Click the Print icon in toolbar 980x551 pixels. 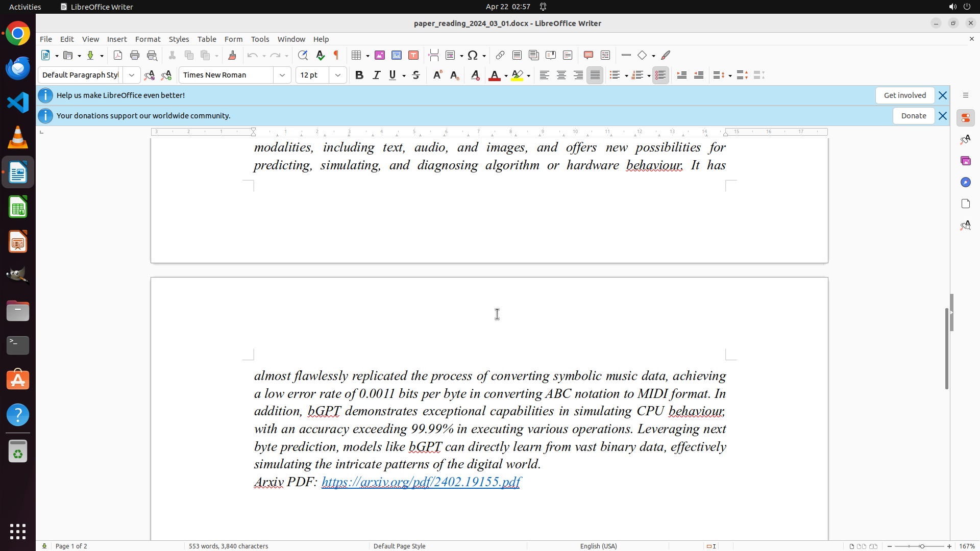pyautogui.click(x=135, y=55)
